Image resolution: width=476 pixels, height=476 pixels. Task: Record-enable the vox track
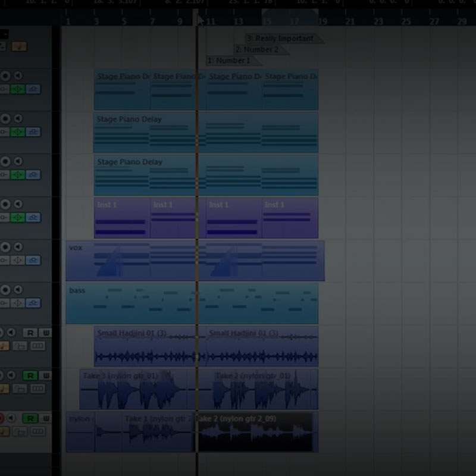[x=5, y=247]
